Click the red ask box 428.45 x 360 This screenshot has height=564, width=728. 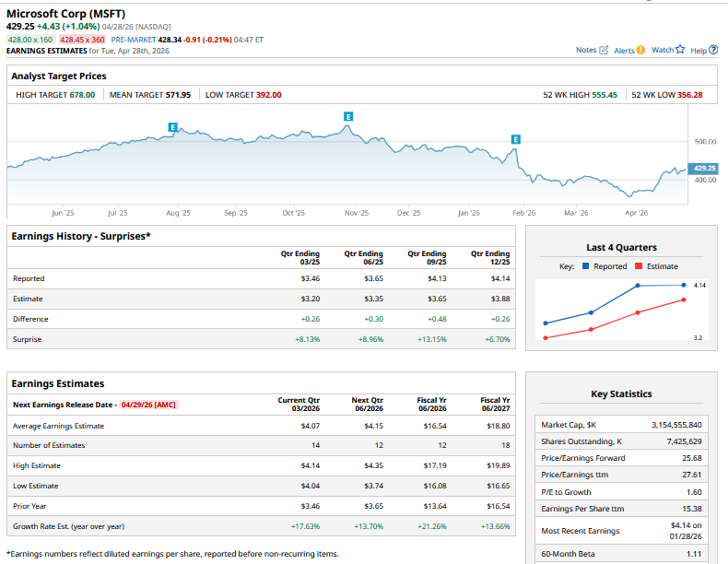click(x=82, y=40)
